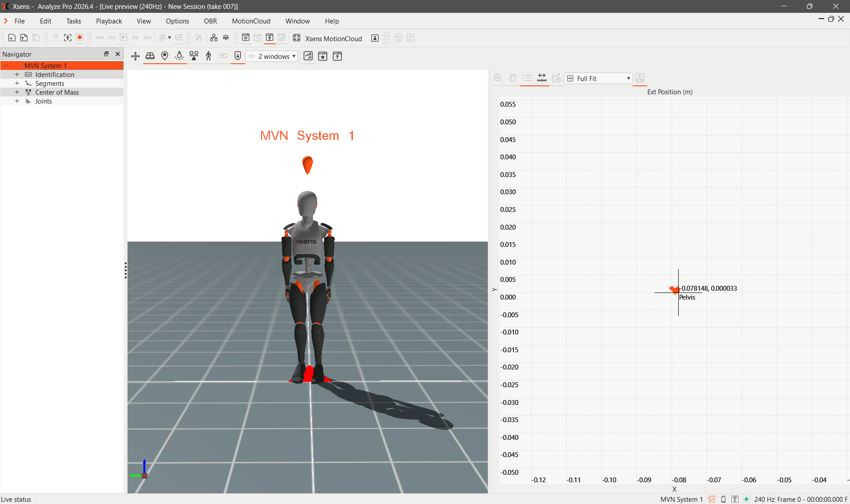Expand the Center of Mass tree node
This screenshot has height=504, width=850.
tap(17, 92)
